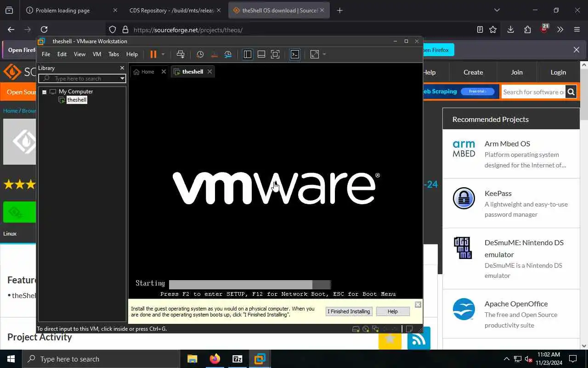Show hidden system tray icons
Viewport: 588px width, 368px height.
(x=507, y=359)
